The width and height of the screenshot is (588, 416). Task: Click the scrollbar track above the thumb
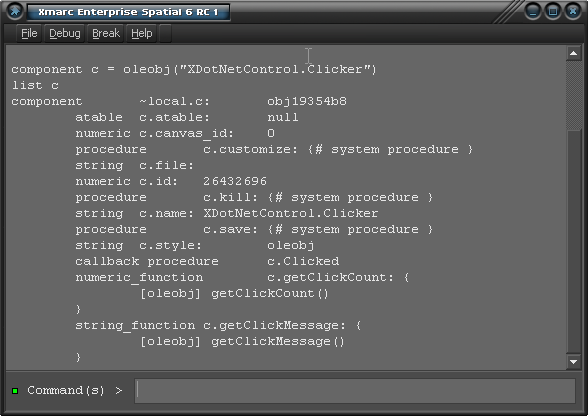[573, 95]
